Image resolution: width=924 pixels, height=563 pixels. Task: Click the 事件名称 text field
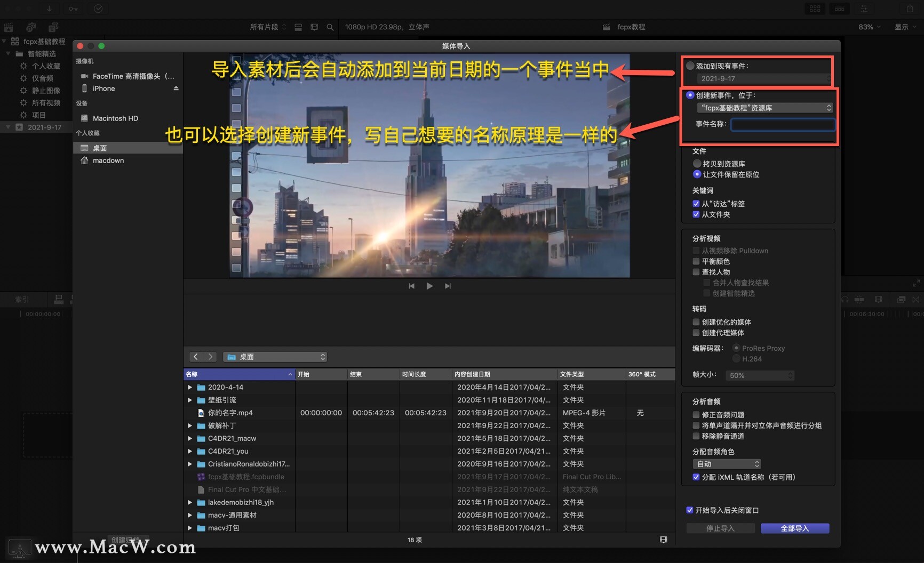783,124
